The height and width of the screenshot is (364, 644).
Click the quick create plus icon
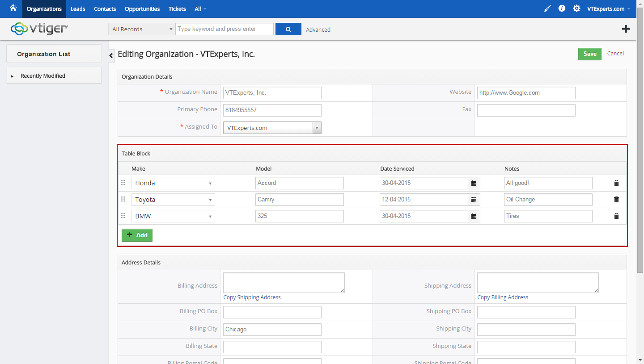(626, 29)
